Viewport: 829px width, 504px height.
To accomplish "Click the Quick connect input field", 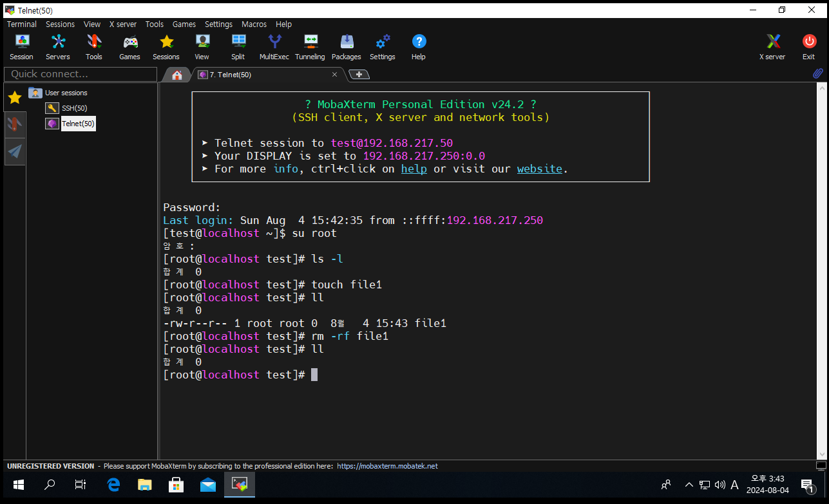I will pyautogui.click(x=81, y=74).
